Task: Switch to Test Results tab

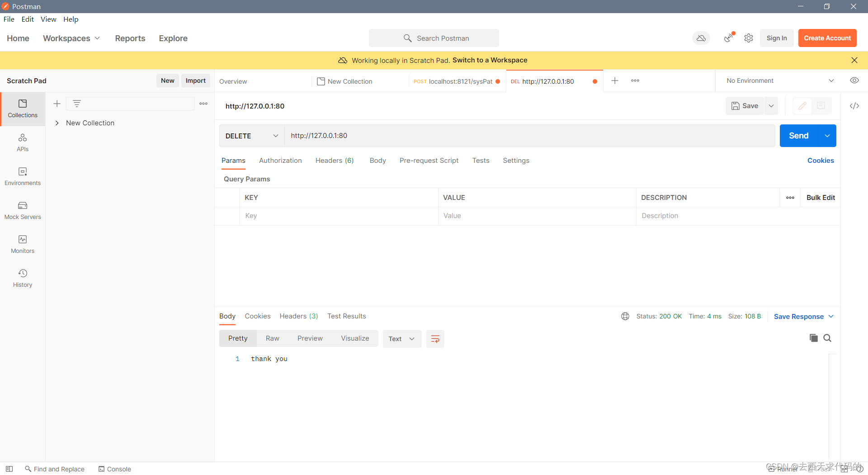Action: pyautogui.click(x=347, y=316)
